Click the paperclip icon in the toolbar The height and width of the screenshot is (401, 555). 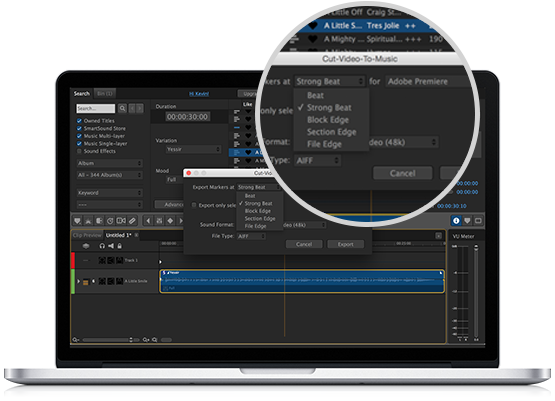132,221
